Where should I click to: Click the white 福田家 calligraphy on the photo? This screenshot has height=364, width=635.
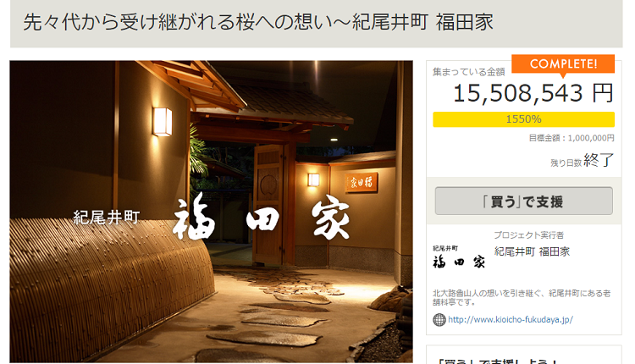(262, 219)
